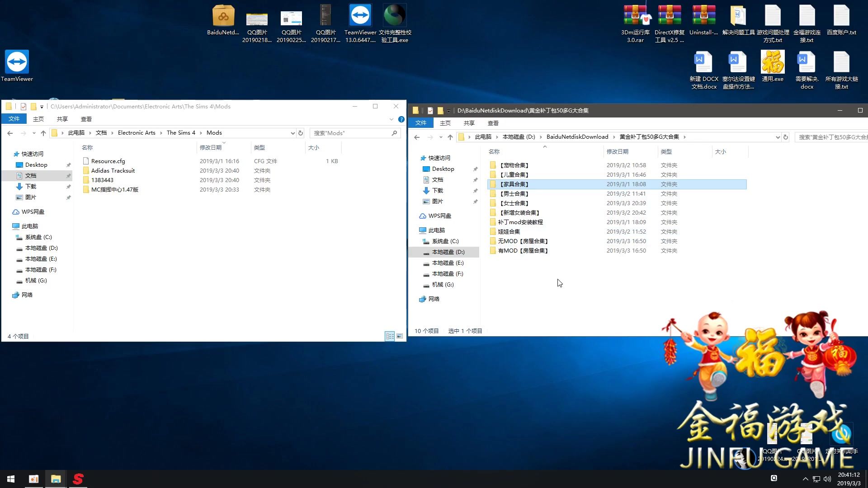Open 主页 tab in Mods window
This screenshot has width=868, height=488.
(38, 119)
